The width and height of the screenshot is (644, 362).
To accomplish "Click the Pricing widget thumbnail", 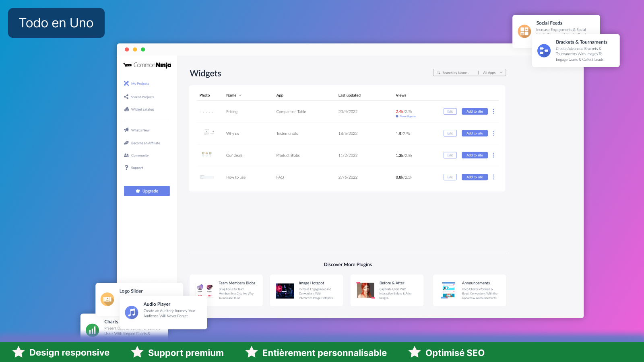I will 206,111.
